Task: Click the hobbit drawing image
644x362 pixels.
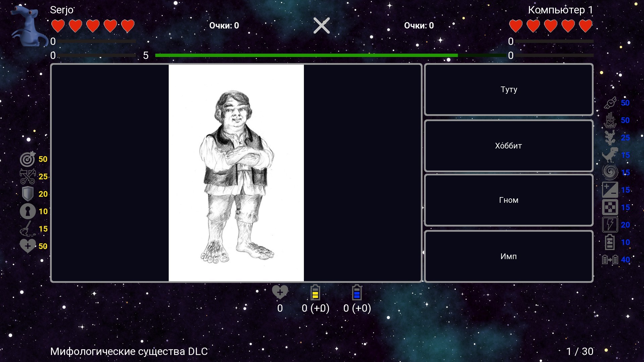Action: [236, 173]
